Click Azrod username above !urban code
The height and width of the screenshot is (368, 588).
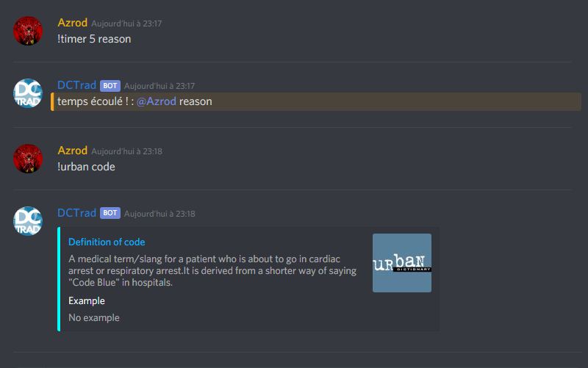(72, 151)
